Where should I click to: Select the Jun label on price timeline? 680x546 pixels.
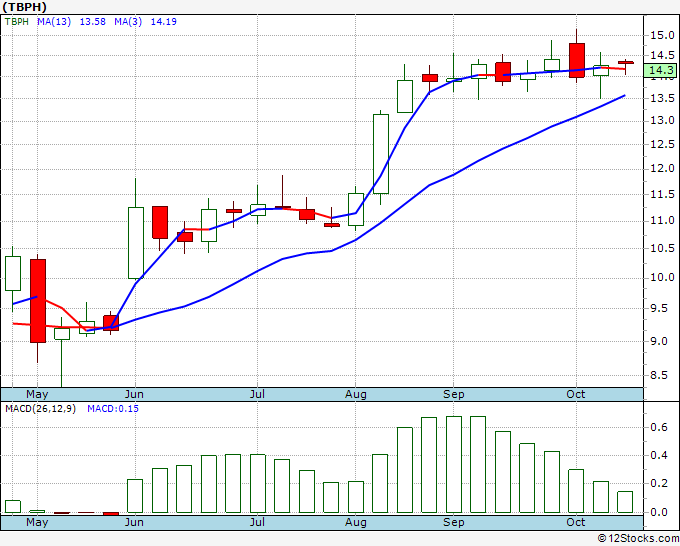(x=134, y=394)
